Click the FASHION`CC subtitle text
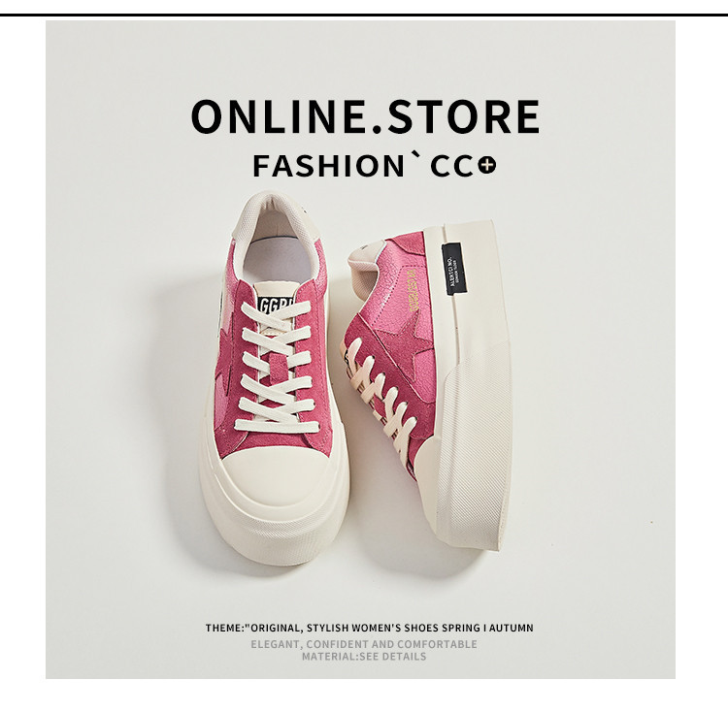728x712 pixels. tap(363, 166)
